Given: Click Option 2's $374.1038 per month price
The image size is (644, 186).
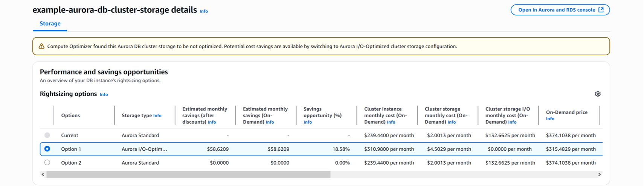Looking at the screenshot, I should point(571,163).
